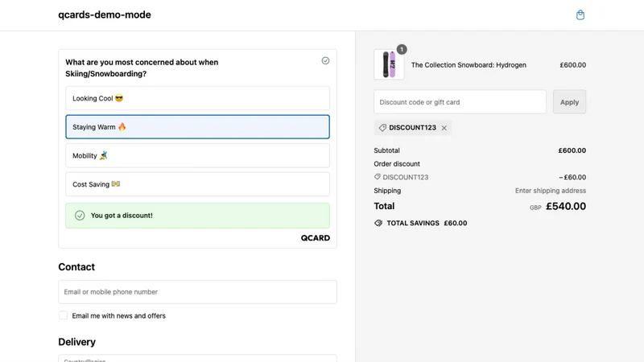Open the shopping bag cart icon
Screen dimensions: 644x362
click(580, 15)
